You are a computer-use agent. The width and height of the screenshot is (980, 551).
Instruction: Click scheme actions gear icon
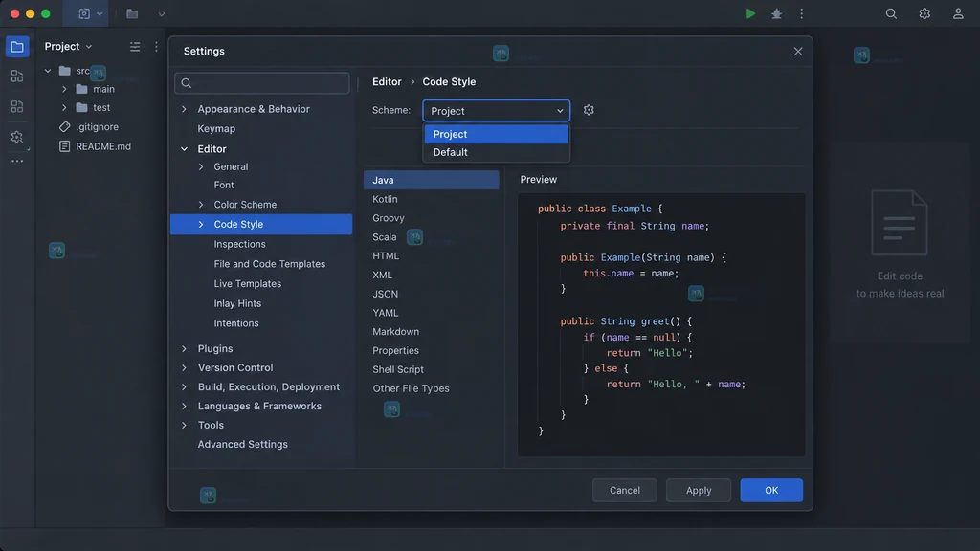pos(589,110)
